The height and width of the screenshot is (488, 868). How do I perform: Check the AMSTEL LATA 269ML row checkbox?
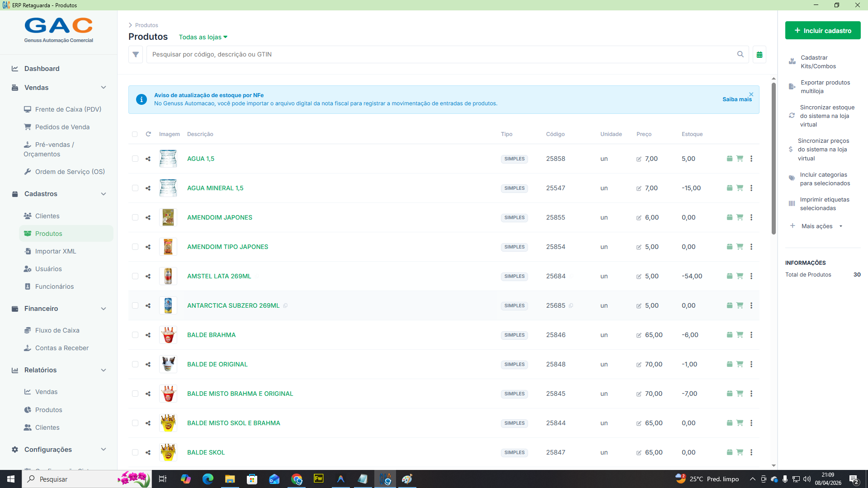(x=135, y=276)
